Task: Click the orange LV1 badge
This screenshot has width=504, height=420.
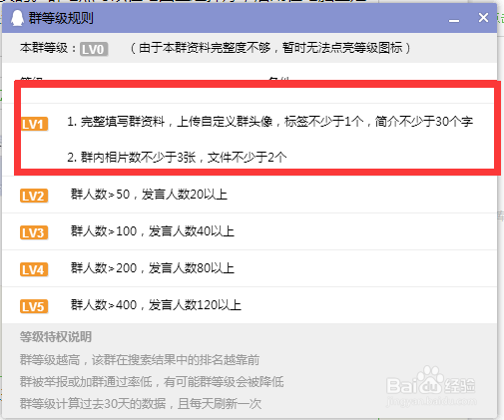Action: pos(35,124)
